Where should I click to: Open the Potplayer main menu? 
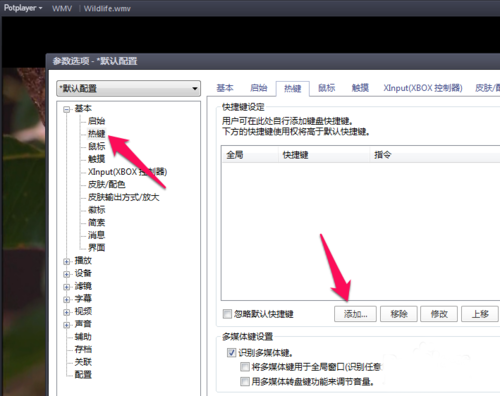[23, 8]
